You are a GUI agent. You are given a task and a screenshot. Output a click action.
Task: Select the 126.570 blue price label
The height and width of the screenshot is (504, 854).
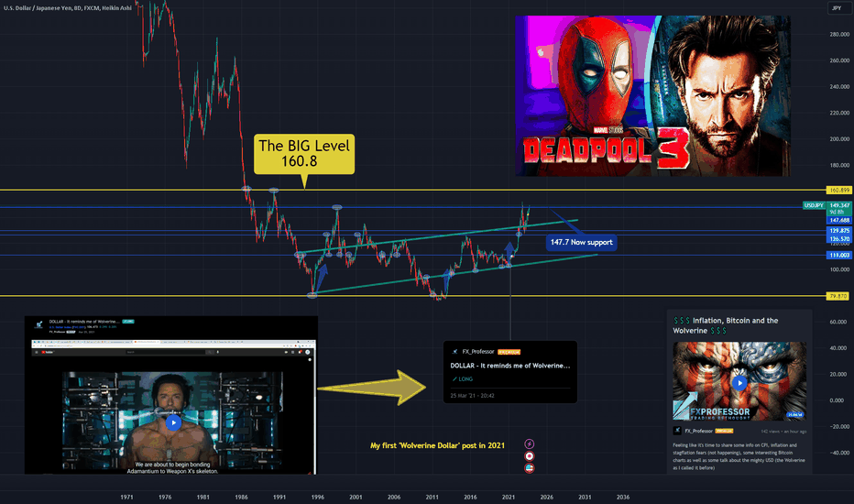839,238
